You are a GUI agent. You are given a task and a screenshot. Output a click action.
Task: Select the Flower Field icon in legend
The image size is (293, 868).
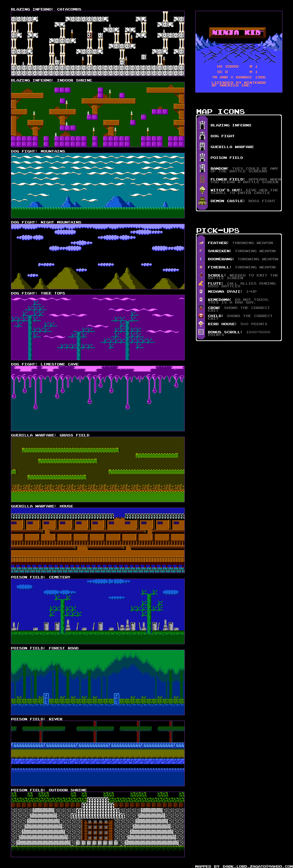tap(202, 179)
